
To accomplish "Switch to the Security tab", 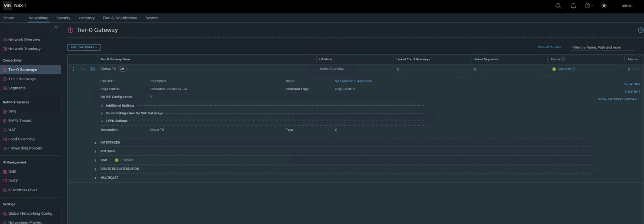I will click(63, 18).
